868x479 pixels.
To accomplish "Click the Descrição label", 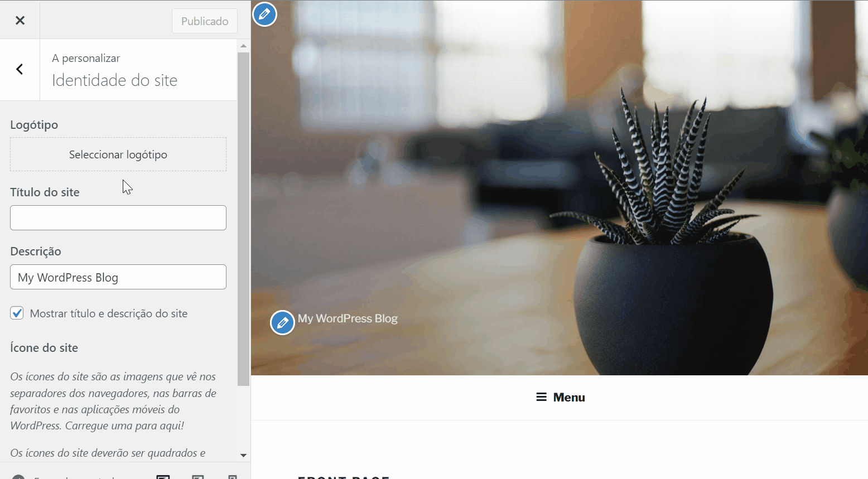I will tap(36, 251).
